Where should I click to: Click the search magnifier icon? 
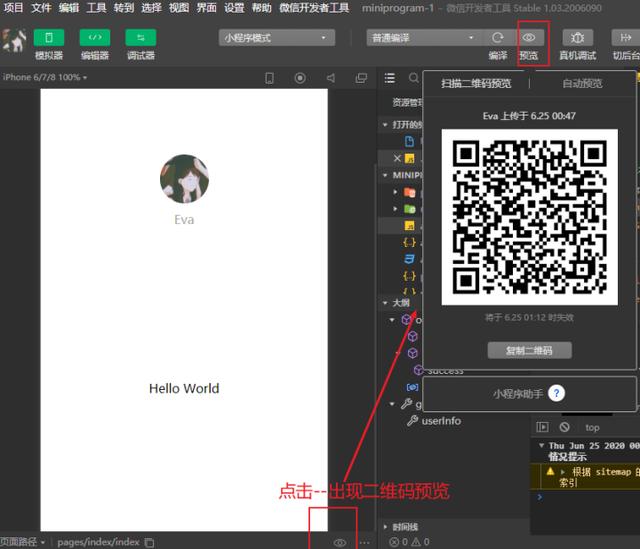(413, 78)
